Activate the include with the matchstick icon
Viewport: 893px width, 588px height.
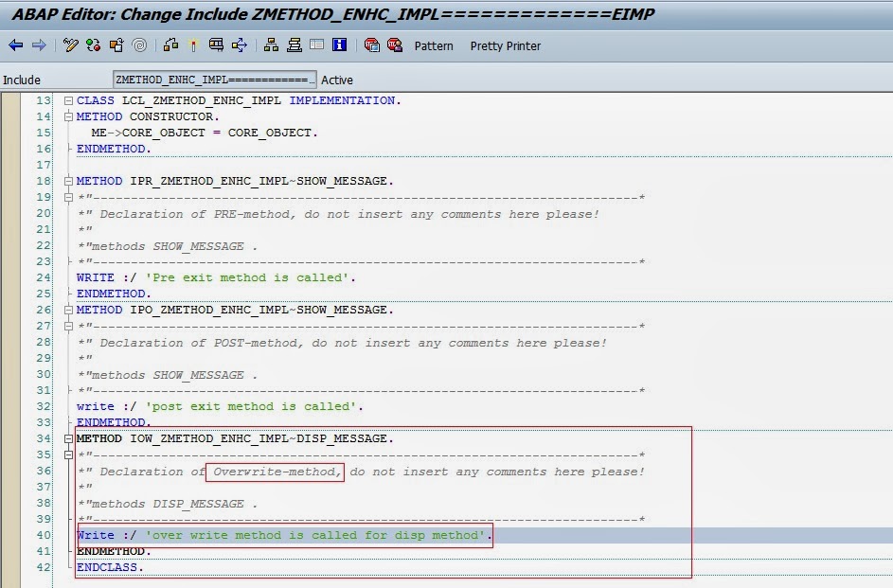(x=193, y=45)
